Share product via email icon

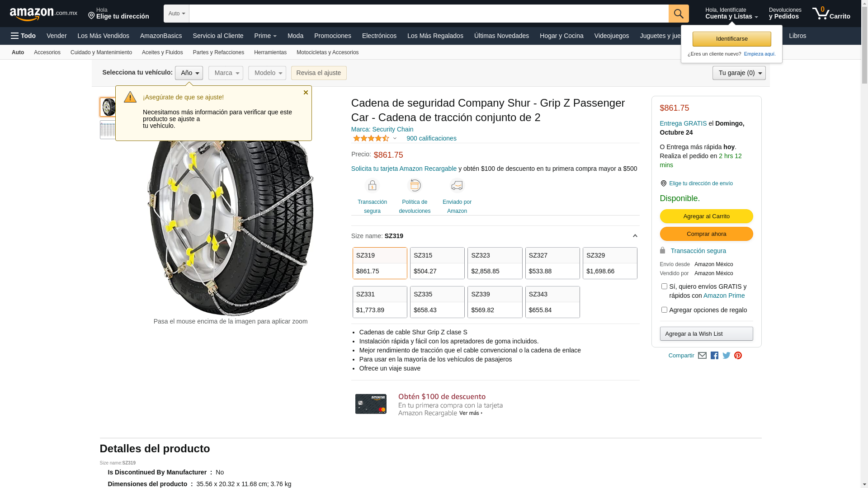coord(702,356)
